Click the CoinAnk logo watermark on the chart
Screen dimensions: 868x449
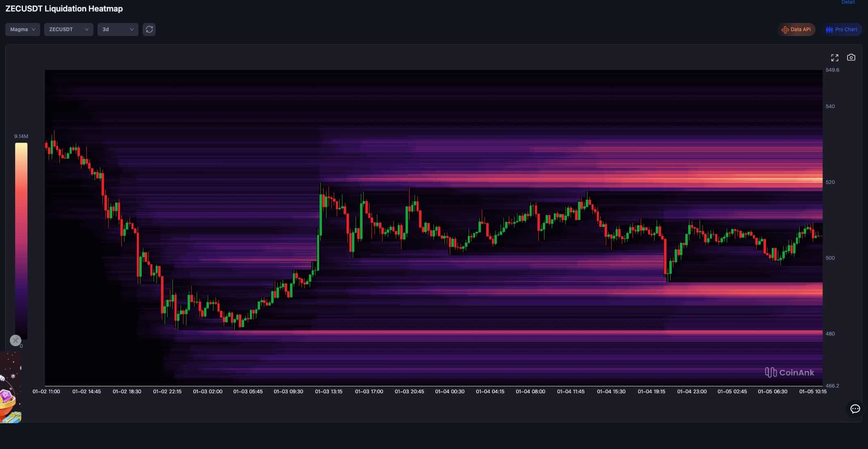tap(789, 372)
